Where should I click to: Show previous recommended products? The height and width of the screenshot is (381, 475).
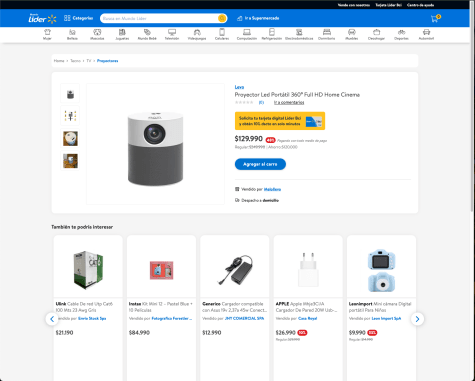[52, 319]
